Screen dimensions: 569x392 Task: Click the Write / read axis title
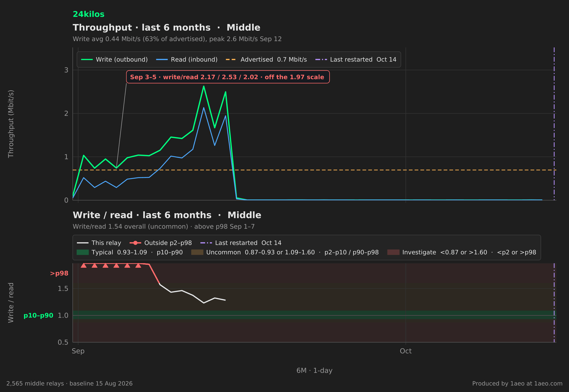tap(11, 303)
